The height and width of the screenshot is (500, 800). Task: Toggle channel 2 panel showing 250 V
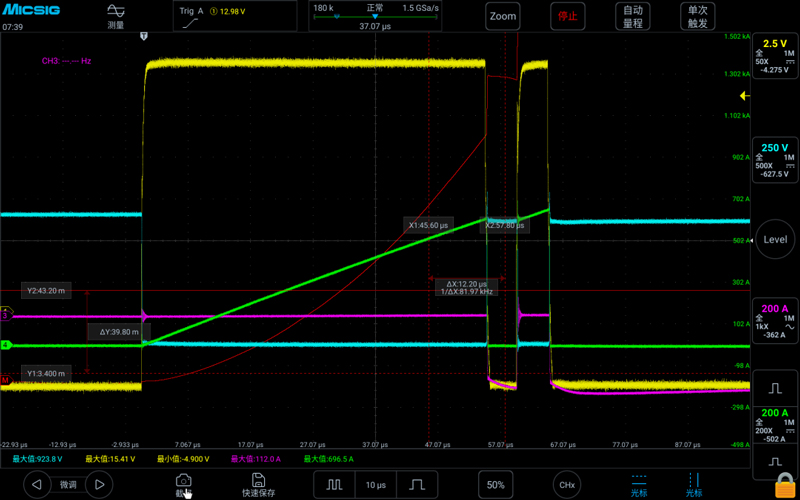tap(774, 161)
